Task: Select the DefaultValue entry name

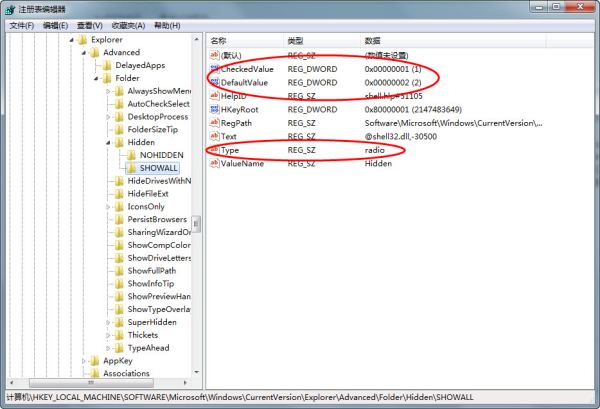Action: [x=244, y=83]
